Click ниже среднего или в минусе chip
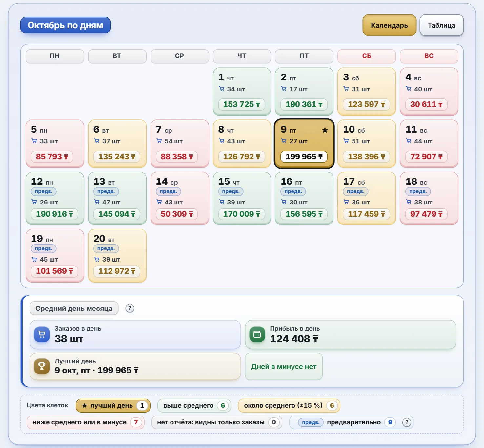Viewport: 484px width, 448px height. 85,422
